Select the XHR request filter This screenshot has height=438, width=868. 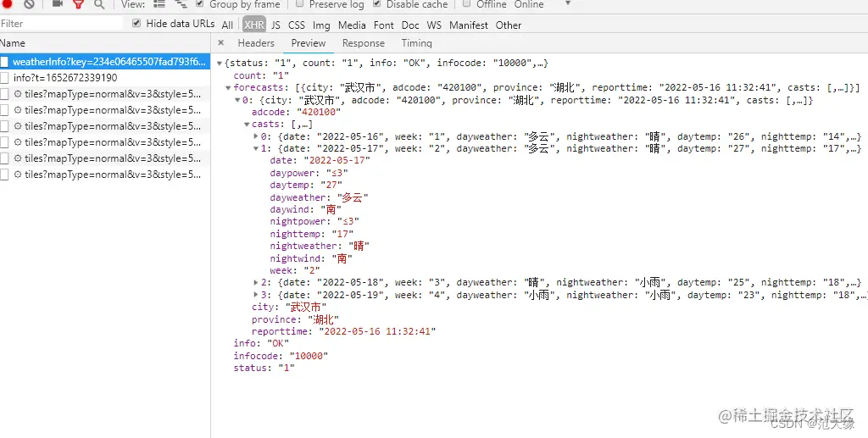coord(254,25)
